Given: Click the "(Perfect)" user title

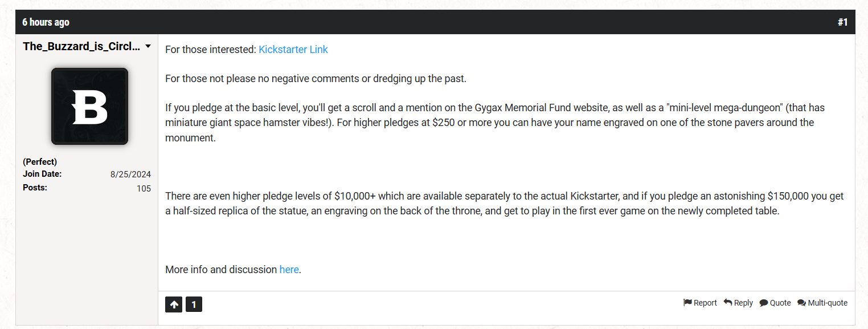Looking at the screenshot, I should pos(40,161).
